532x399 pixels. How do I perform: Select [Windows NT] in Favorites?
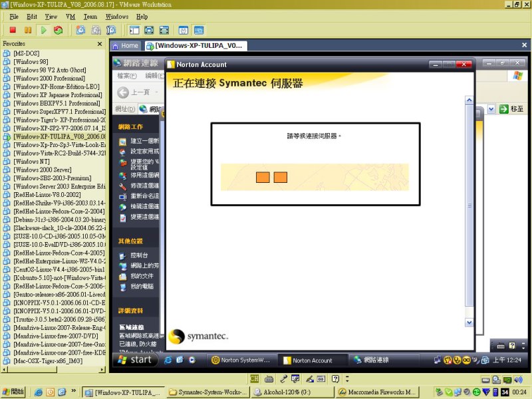pyautogui.click(x=31, y=162)
